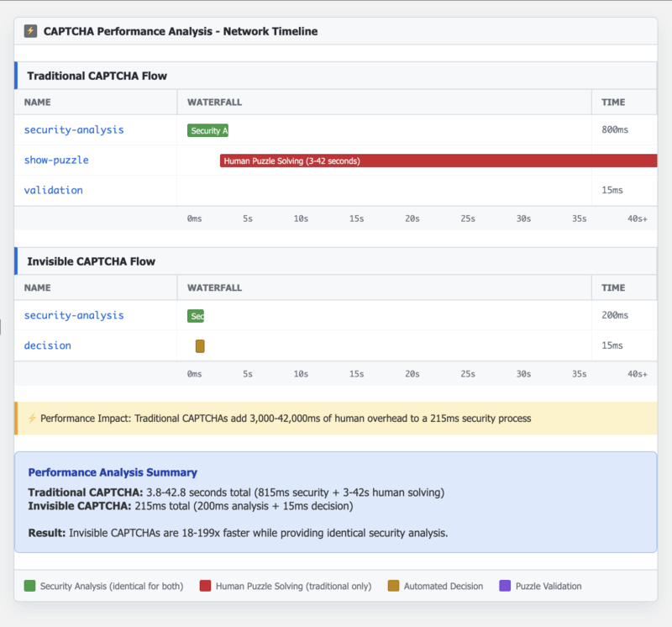This screenshot has width=672, height=627.
Task: Click the Result line in the summary
Action: coord(238,533)
